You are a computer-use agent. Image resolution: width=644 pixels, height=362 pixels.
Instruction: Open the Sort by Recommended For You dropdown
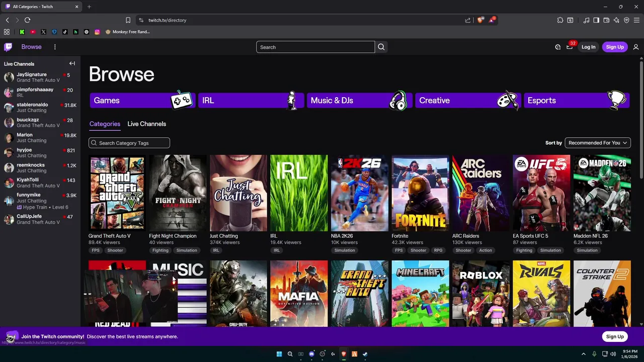click(598, 143)
